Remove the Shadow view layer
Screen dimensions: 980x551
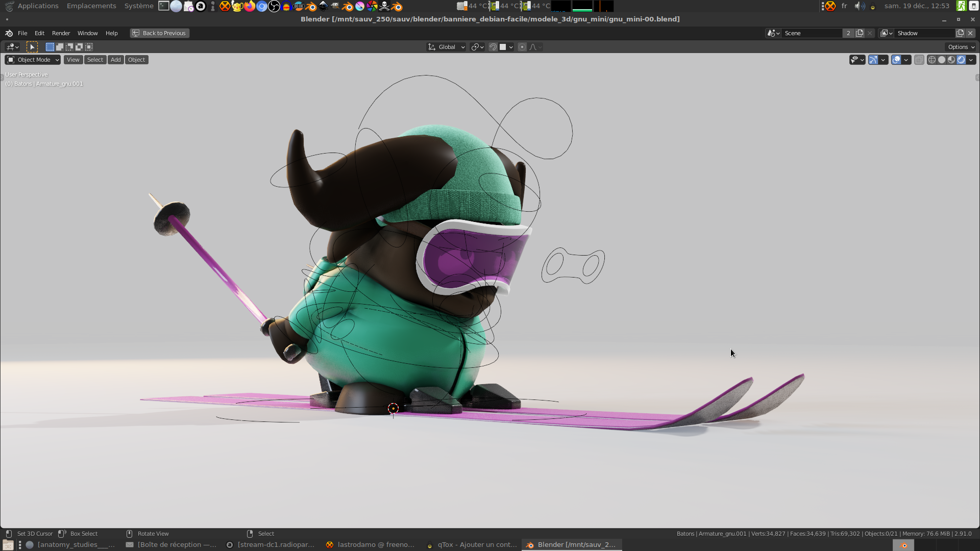970,33
